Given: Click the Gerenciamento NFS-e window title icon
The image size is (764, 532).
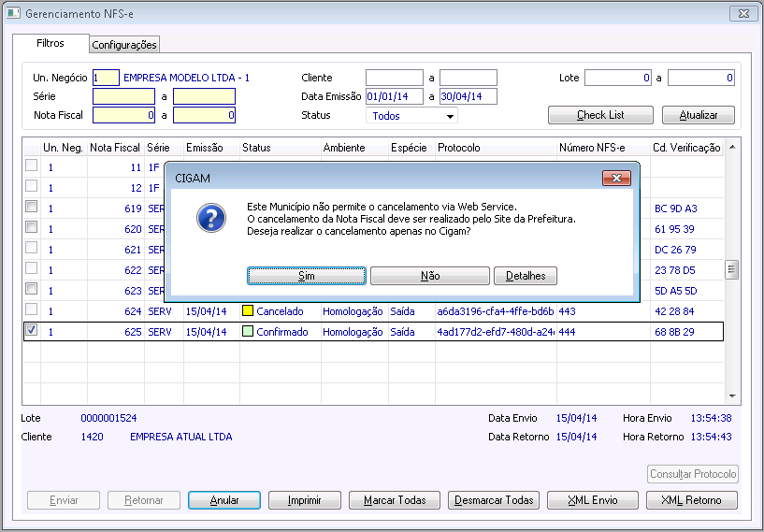Looking at the screenshot, I should pyautogui.click(x=13, y=13).
